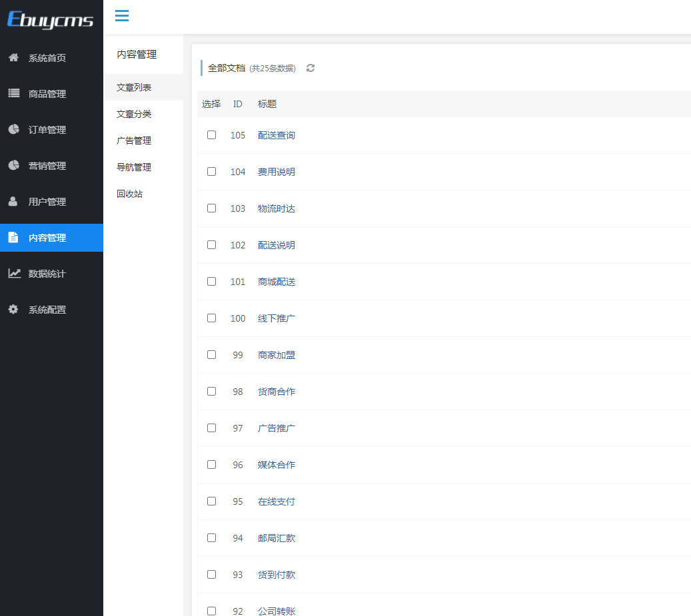
Task: Click the 标题 column header
Action: tap(267, 104)
